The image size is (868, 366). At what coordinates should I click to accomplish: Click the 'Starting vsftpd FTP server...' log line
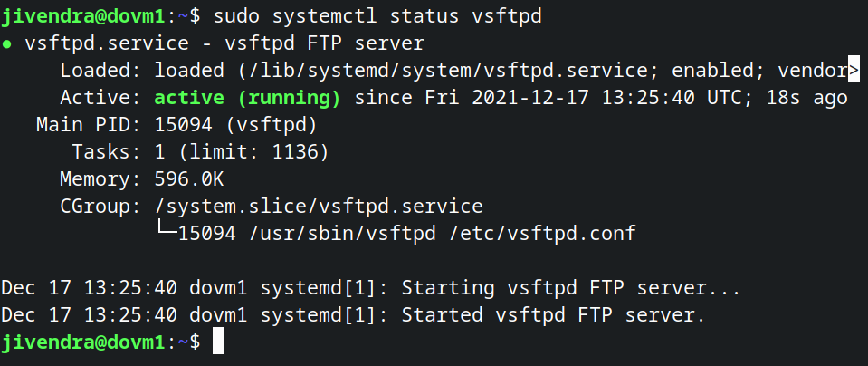point(571,288)
